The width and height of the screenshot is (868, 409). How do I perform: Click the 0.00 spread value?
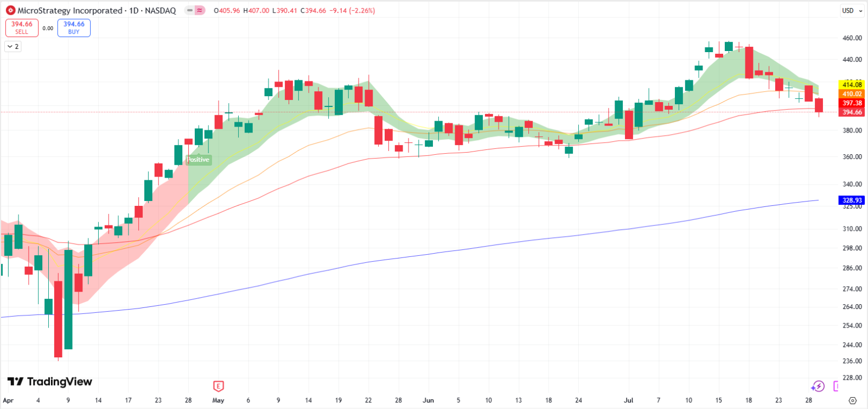point(48,28)
